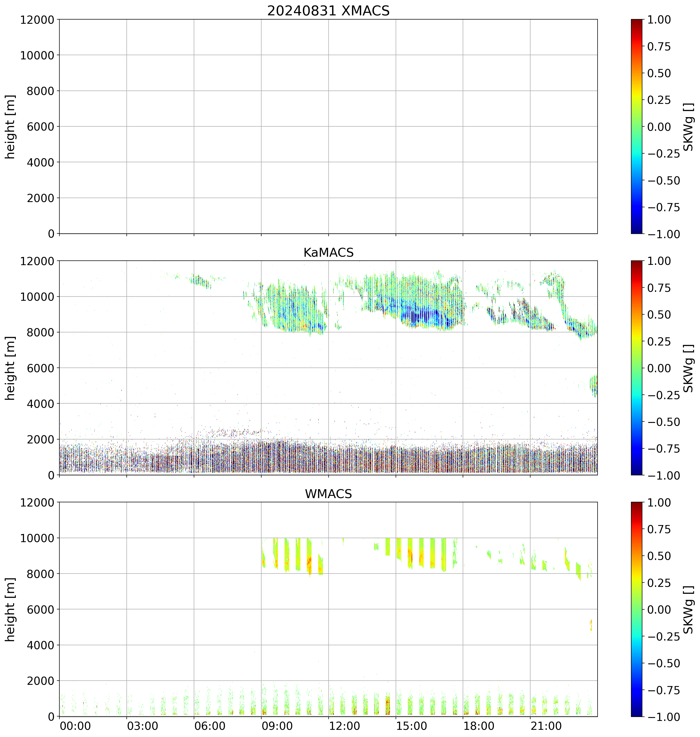Click the '20240831 XMACS' plot title
The image size is (700, 737).
(328, 11)
